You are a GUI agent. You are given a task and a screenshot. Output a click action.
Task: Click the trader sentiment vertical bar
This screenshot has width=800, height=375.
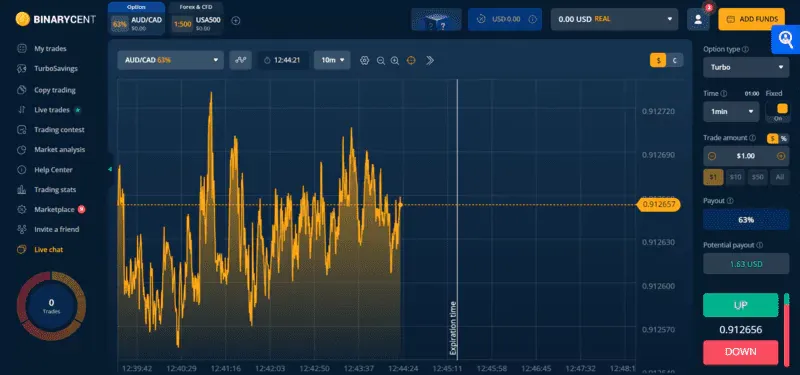pos(786,330)
